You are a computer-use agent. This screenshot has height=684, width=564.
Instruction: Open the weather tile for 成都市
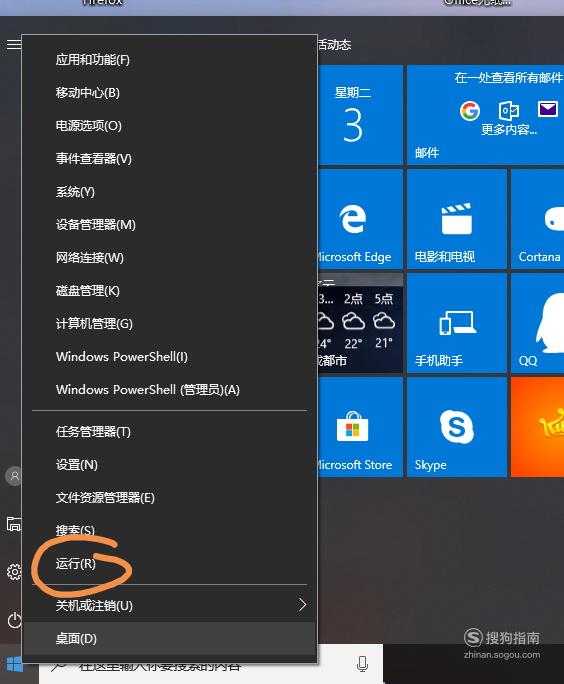click(360, 323)
